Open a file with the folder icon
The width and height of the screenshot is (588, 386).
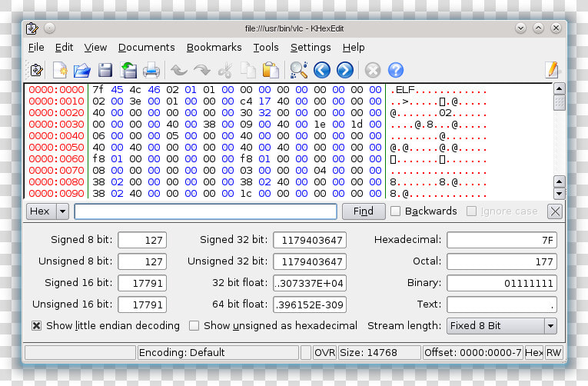[x=82, y=70]
